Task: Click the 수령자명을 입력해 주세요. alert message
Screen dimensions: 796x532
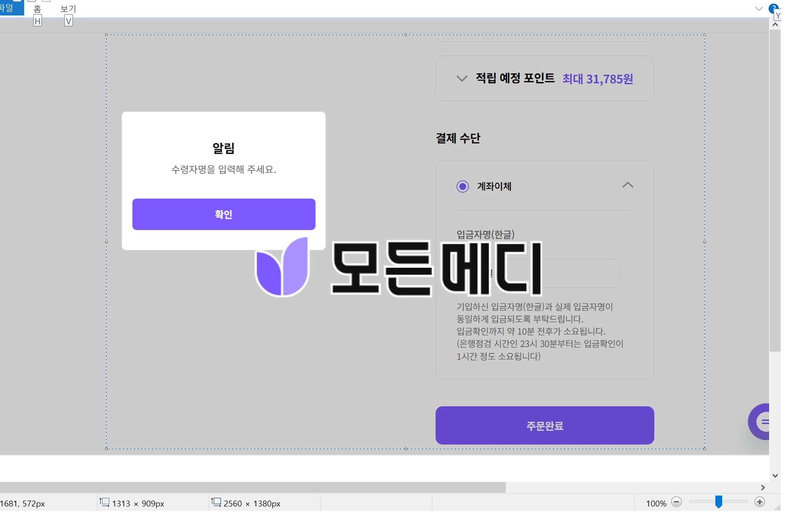Action: (224, 169)
